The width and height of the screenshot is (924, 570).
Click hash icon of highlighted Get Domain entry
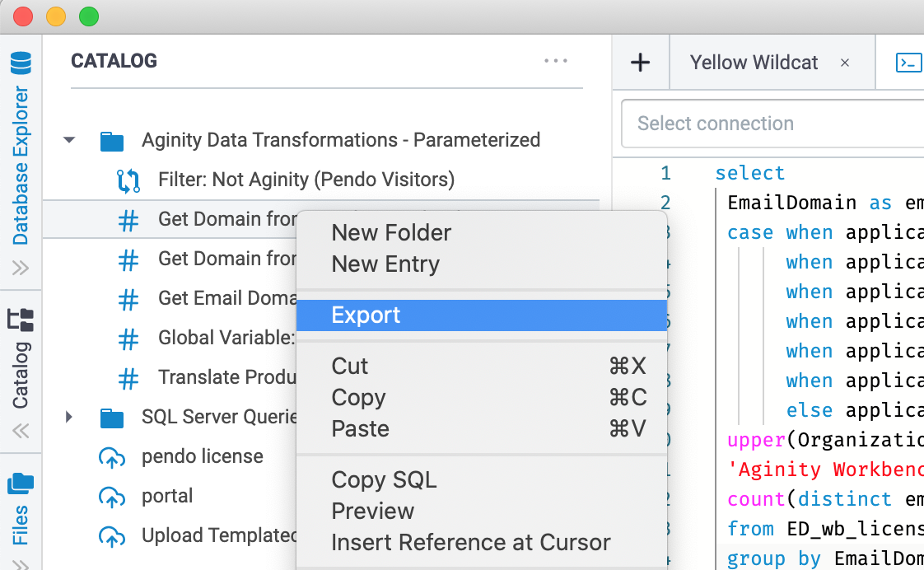(x=128, y=221)
